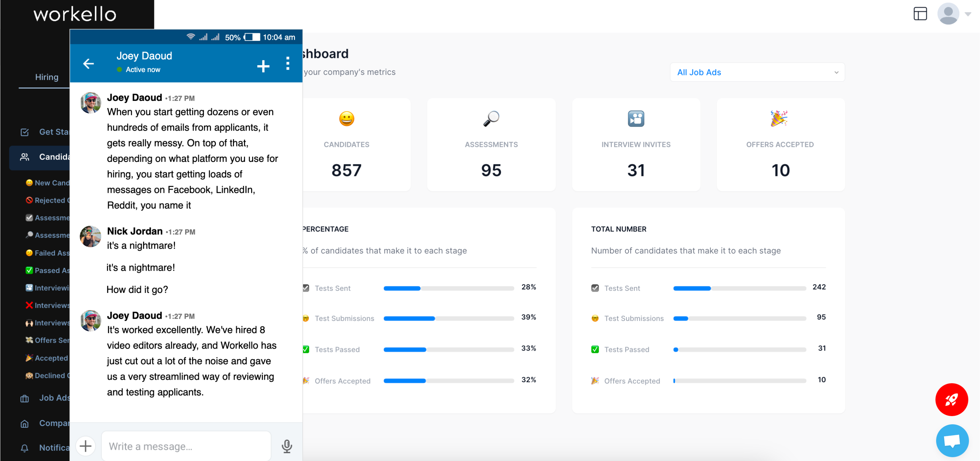Click the Offers Accepted emoji in Total Number
The image size is (980, 461).
pos(595,380)
